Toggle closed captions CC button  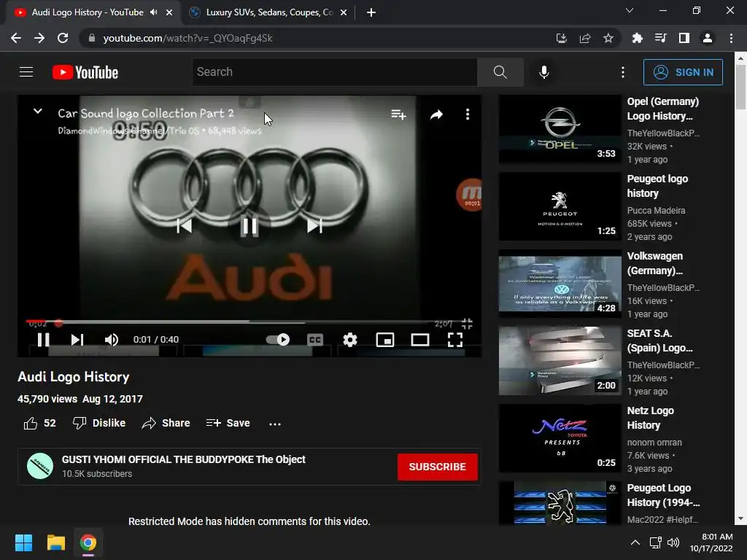click(315, 340)
